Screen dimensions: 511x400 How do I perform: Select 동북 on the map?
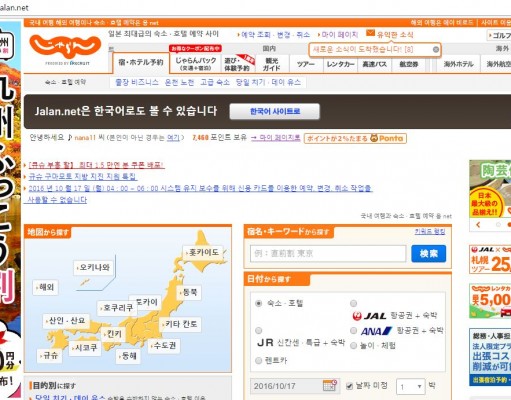(189, 292)
